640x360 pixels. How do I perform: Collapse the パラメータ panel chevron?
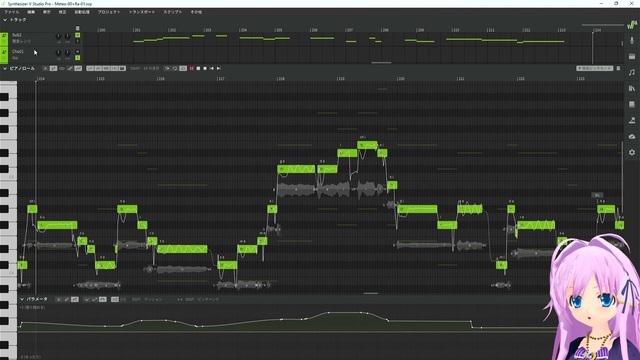22,299
